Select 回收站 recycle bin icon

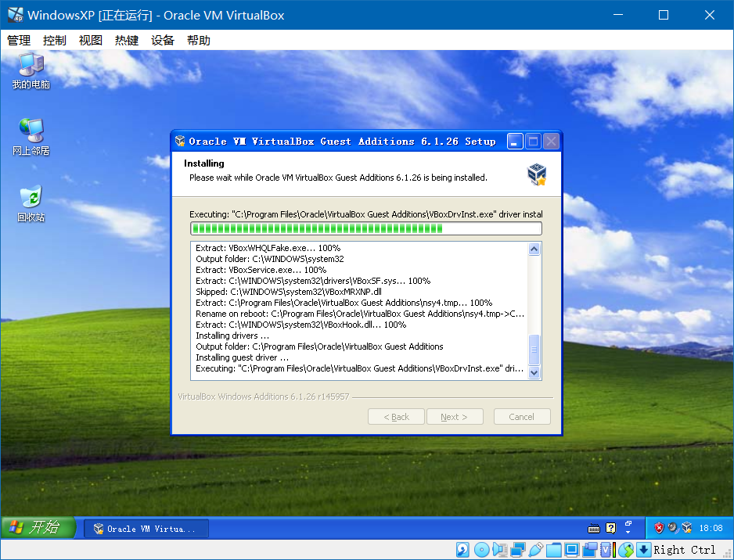pos(31,204)
